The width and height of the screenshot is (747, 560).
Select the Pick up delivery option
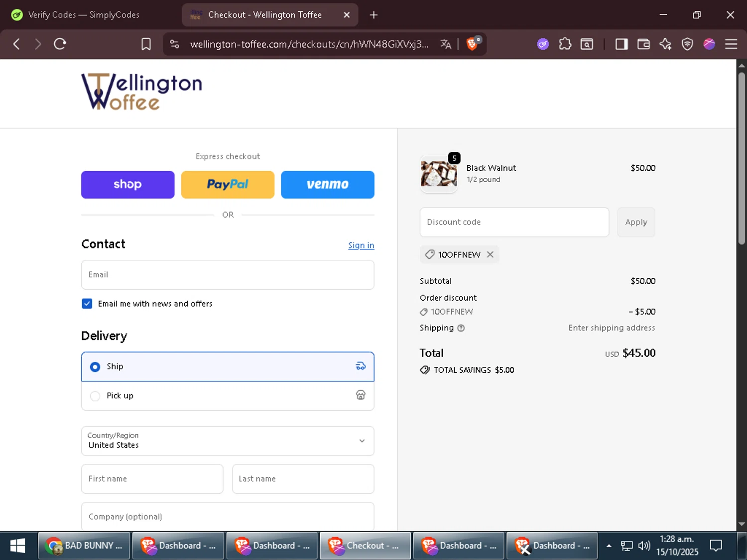click(x=228, y=396)
